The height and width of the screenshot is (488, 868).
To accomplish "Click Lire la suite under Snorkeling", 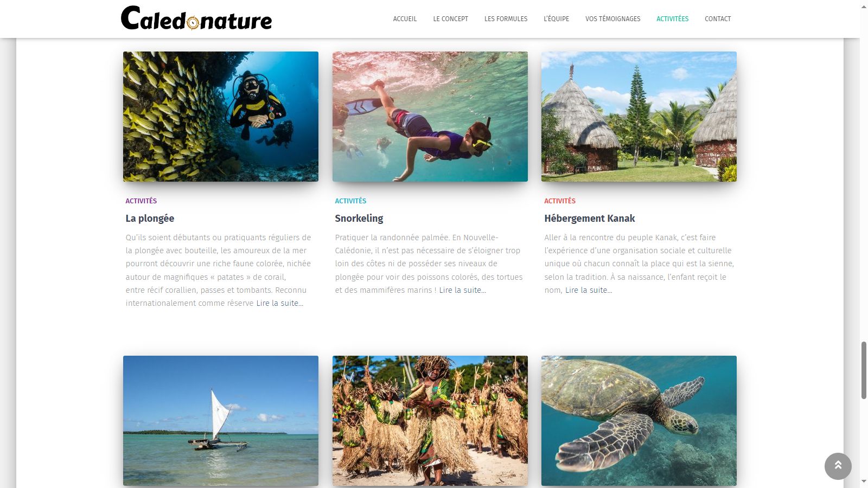I will click(462, 290).
